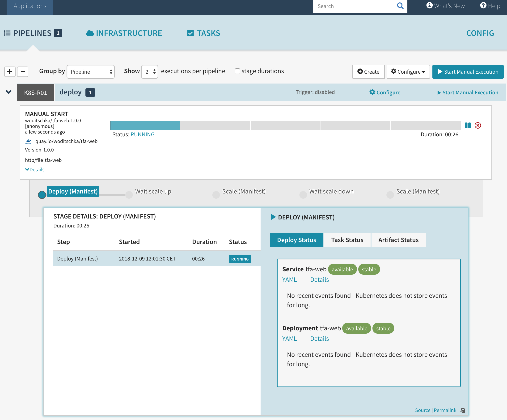The height and width of the screenshot is (420, 507).
Task: Open the Group by Pipeline dropdown
Action: click(x=91, y=72)
